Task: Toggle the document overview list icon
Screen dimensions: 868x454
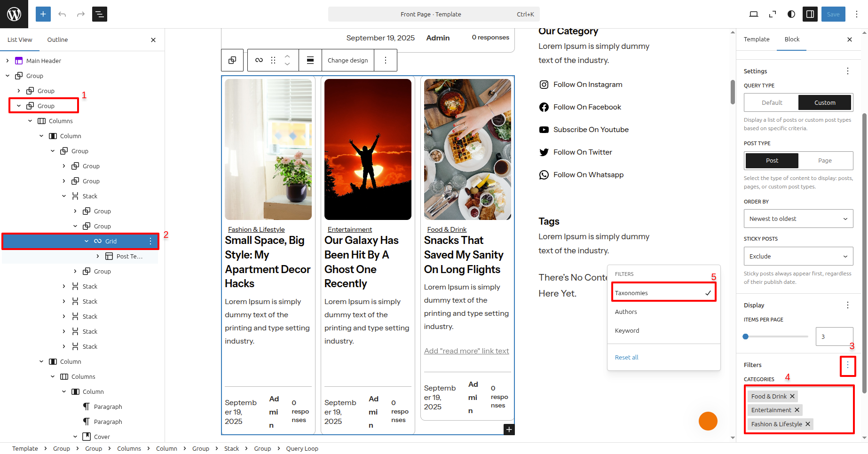Action: pyautogui.click(x=100, y=14)
